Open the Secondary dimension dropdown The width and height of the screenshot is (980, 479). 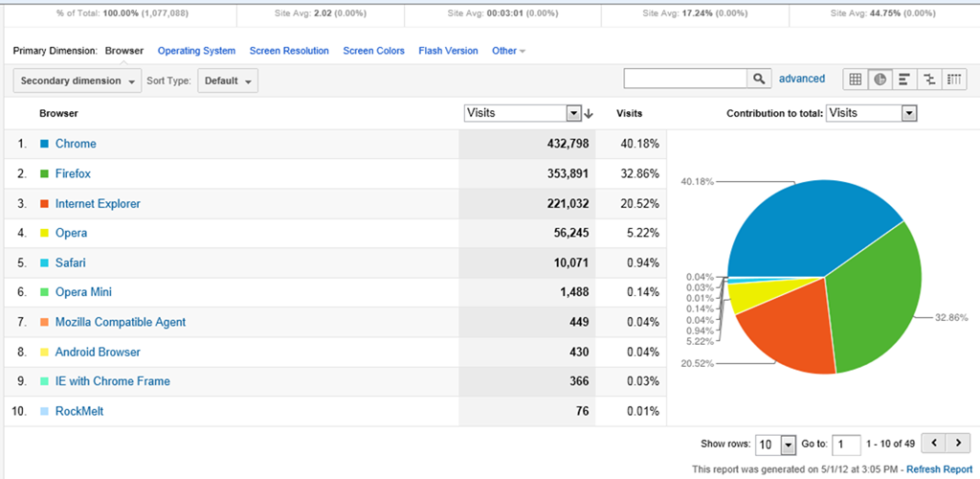(x=78, y=81)
